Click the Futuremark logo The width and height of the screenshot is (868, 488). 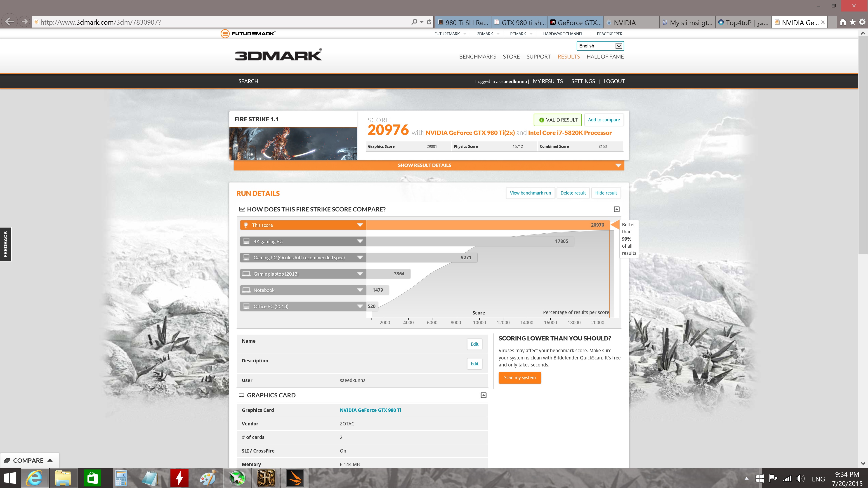(248, 33)
